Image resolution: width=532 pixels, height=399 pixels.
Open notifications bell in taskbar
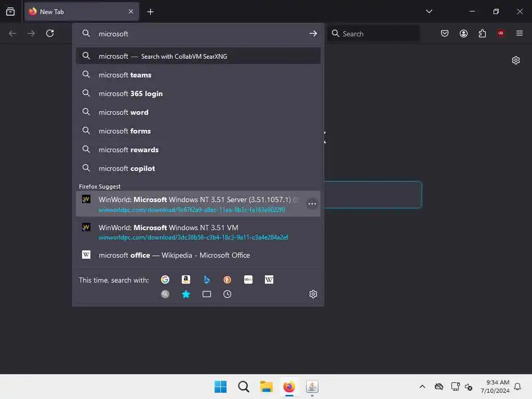coord(518,387)
